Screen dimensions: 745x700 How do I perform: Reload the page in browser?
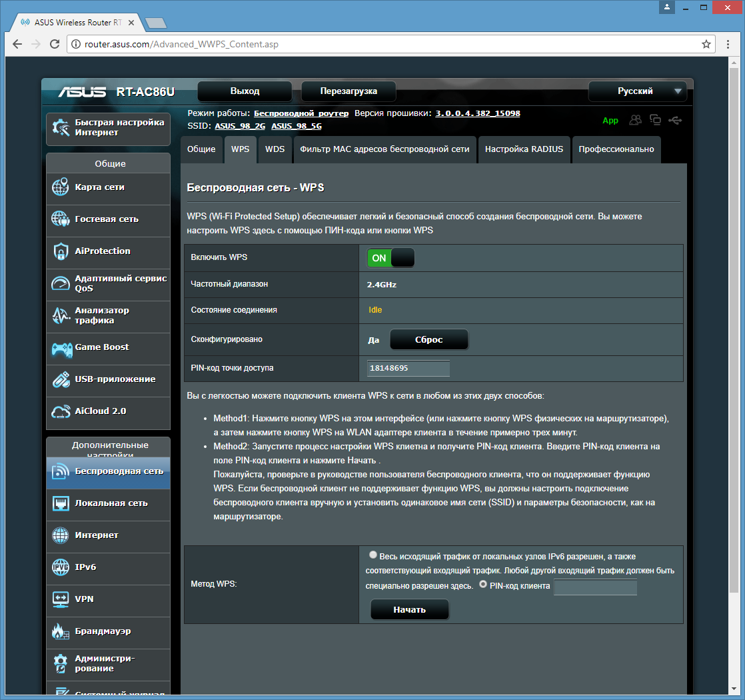(x=55, y=44)
